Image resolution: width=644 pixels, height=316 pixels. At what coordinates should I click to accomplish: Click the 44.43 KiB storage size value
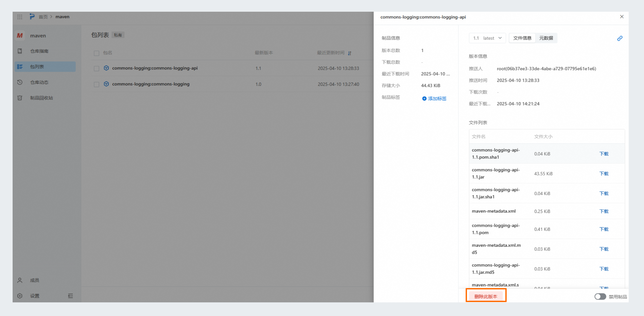pyautogui.click(x=431, y=86)
